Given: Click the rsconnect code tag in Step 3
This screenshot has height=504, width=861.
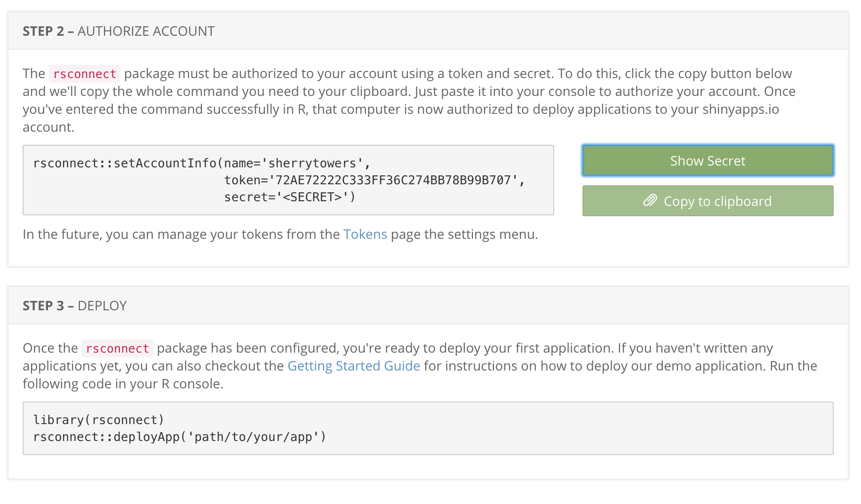Looking at the screenshot, I should (x=118, y=348).
